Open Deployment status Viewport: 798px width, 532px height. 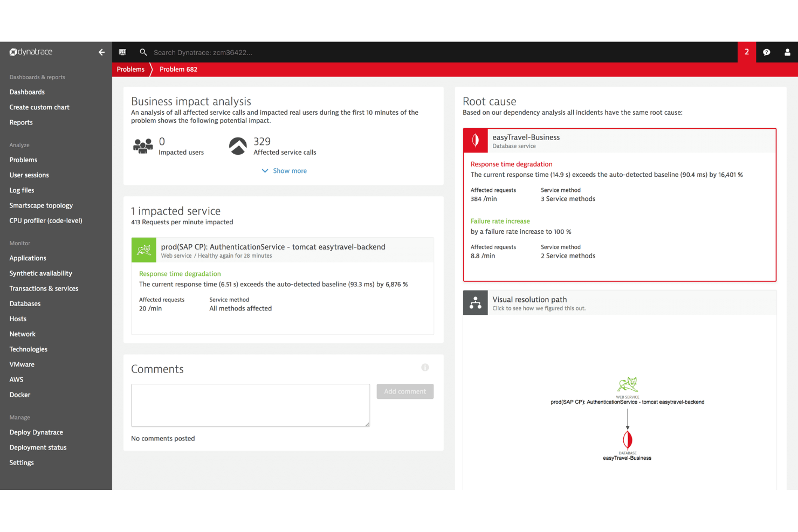pos(38,447)
